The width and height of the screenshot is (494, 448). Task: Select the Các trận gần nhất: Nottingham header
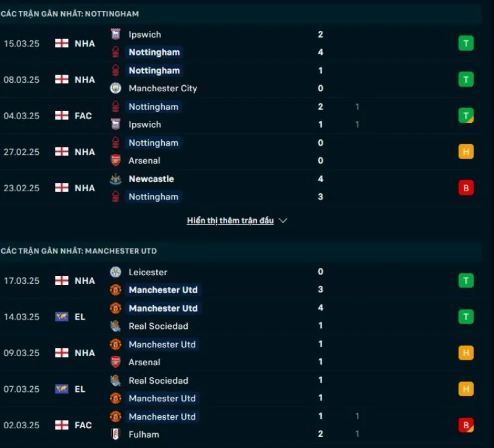(70, 14)
